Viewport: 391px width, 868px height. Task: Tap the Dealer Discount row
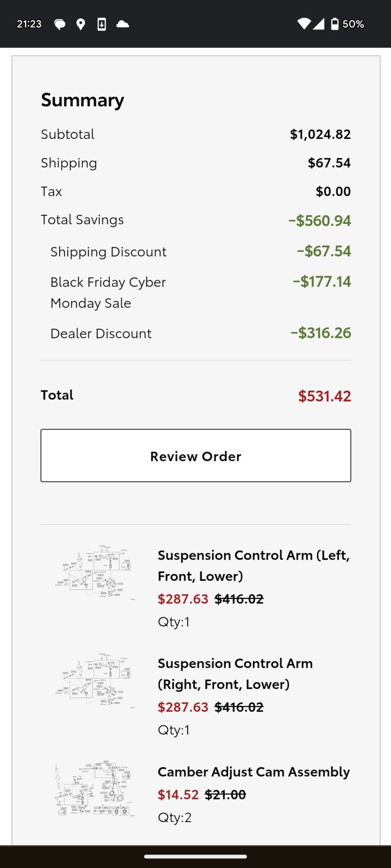195,333
